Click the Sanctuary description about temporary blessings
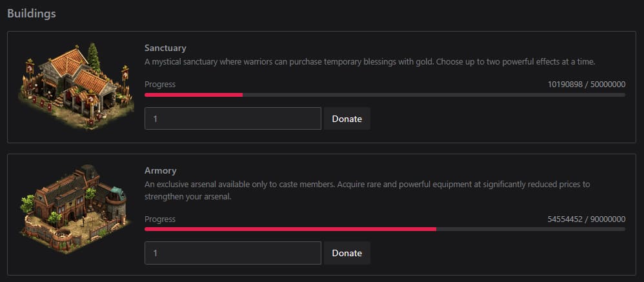644x282 pixels. [x=370, y=61]
